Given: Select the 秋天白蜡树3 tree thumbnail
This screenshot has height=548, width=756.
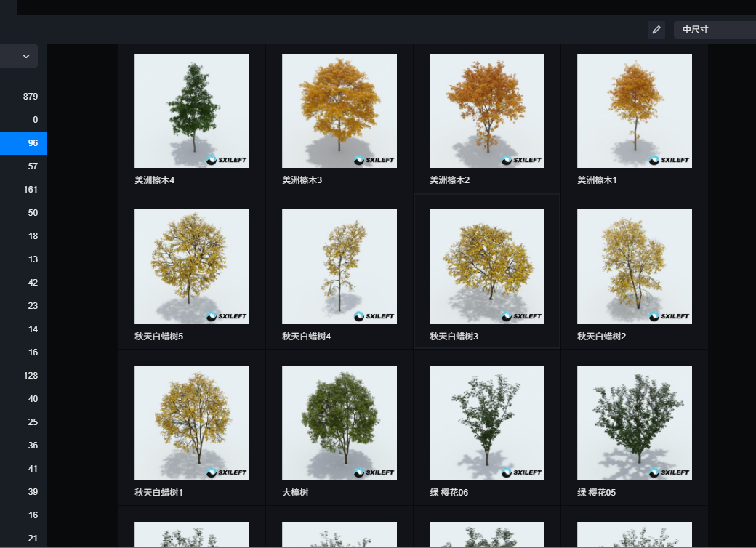Looking at the screenshot, I should 487,267.
